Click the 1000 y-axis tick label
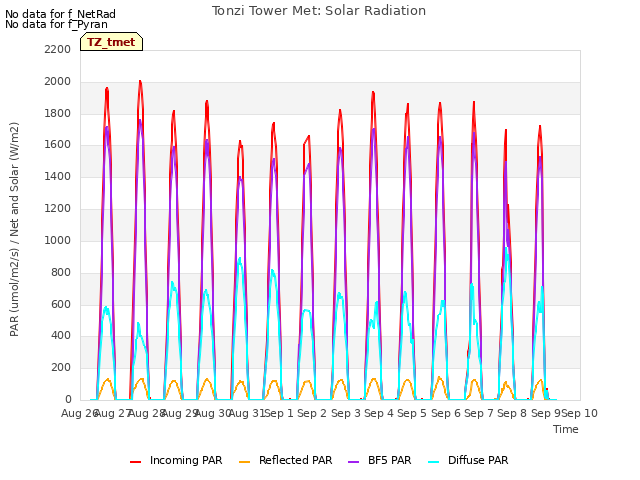This screenshot has width=640, height=480. (58, 240)
